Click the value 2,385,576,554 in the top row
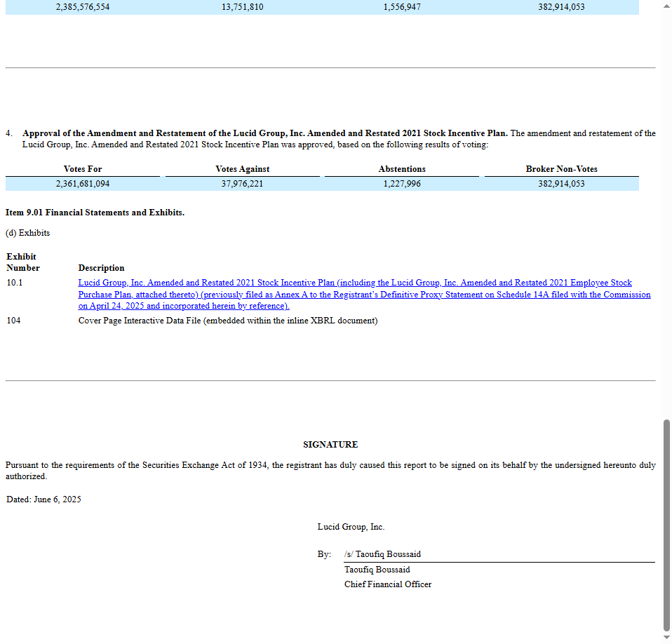 (83, 7)
